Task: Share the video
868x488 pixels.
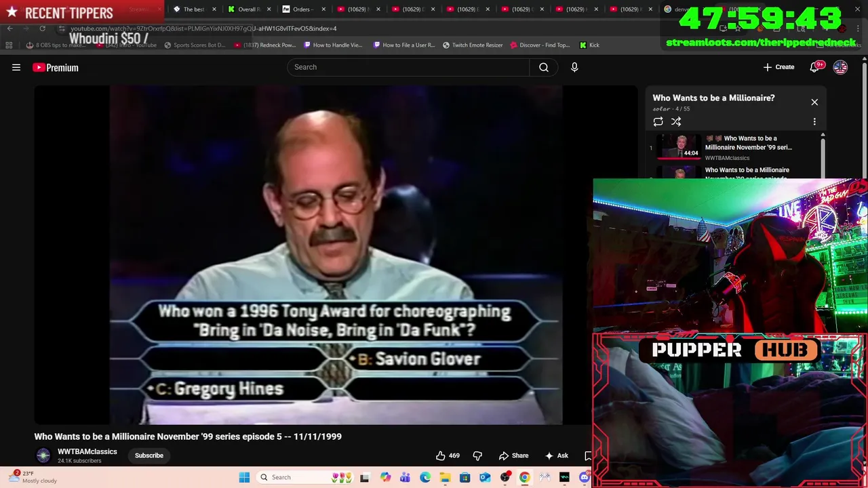Action: point(513,455)
